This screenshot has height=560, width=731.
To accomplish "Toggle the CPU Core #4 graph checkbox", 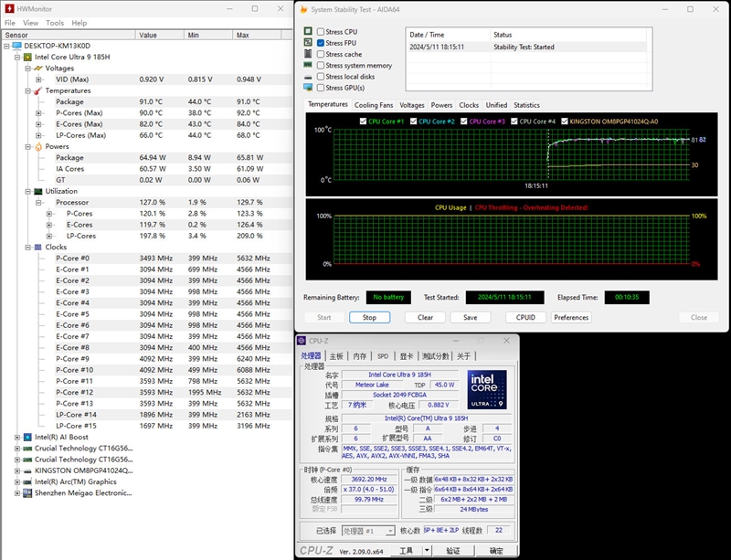I will 514,122.
